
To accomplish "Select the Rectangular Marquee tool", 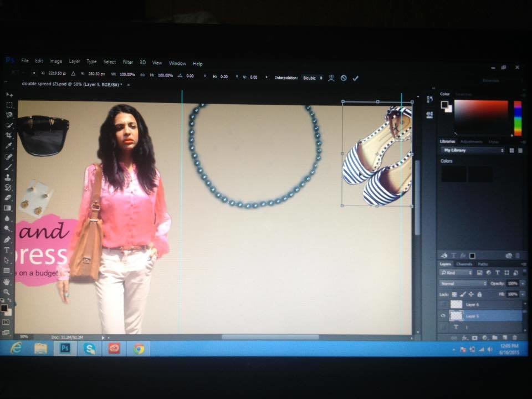I will coord(9,105).
